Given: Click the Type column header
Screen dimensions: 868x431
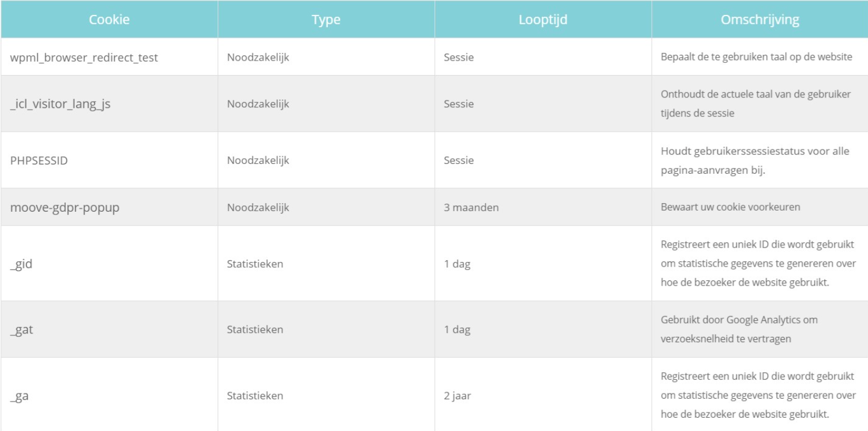Looking at the screenshot, I should 326,20.
